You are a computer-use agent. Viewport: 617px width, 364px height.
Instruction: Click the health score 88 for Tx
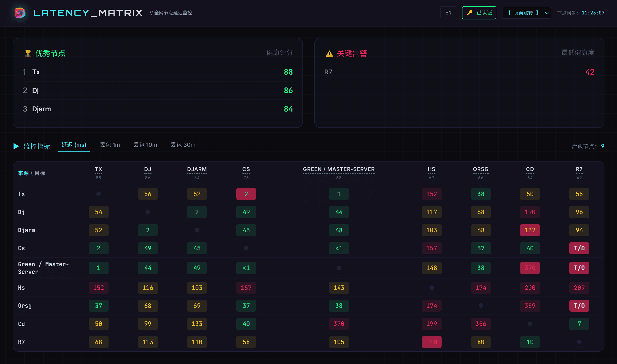coord(288,72)
